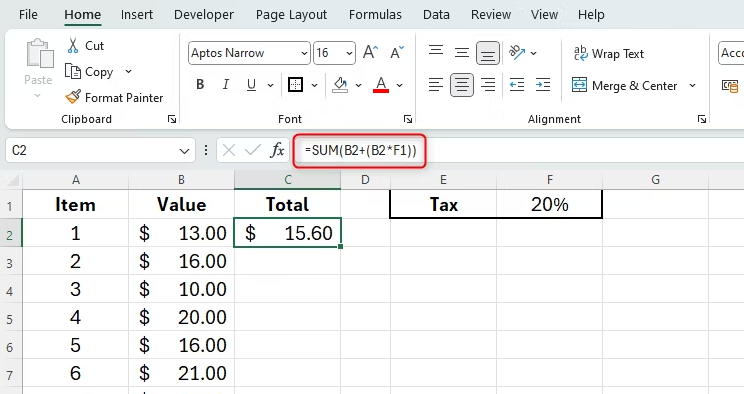Open font name dropdown Aptos Narrow

tap(304, 53)
